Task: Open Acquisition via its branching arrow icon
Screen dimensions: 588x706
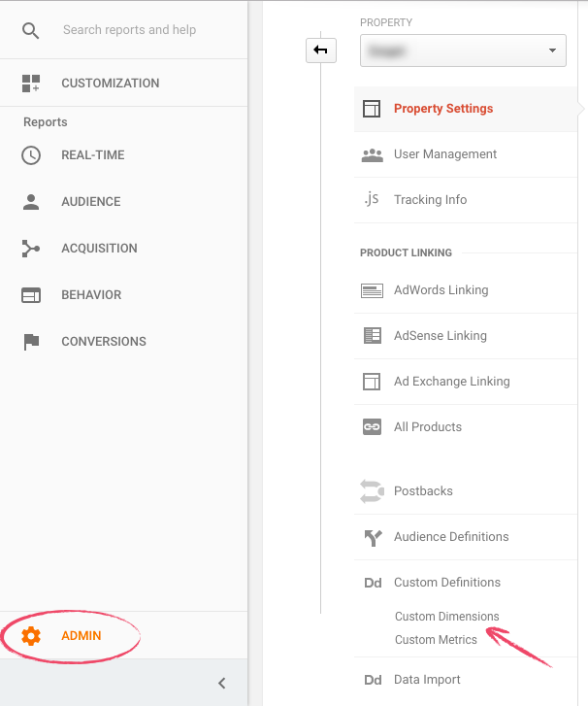Action: (31, 248)
